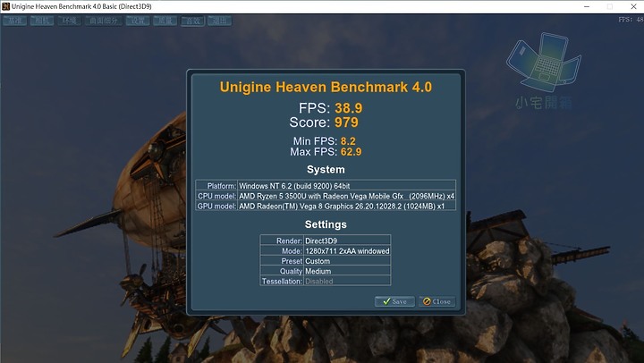Screen dimensions: 644x363
Task: Click the orange cancel icon on Close
Action: pyautogui.click(x=427, y=301)
